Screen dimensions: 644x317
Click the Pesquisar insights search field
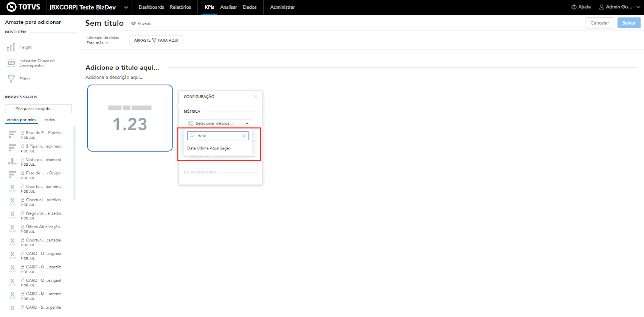[38, 109]
